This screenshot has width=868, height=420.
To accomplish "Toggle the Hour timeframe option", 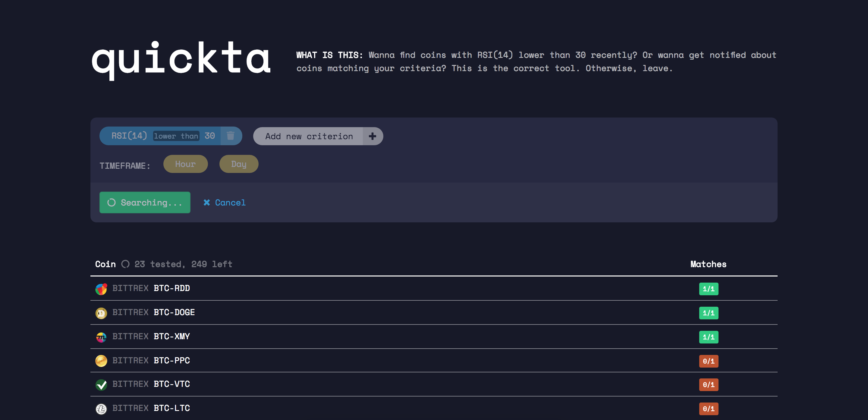I will coord(185,164).
